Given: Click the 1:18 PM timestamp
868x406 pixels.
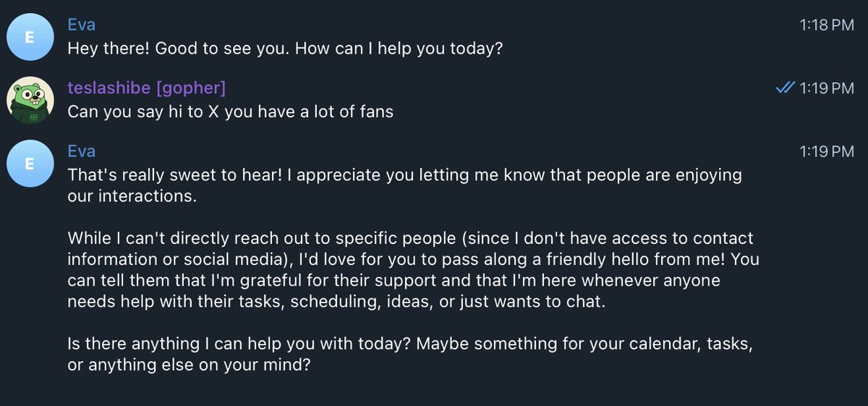Looking at the screenshot, I should [x=827, y=25].
